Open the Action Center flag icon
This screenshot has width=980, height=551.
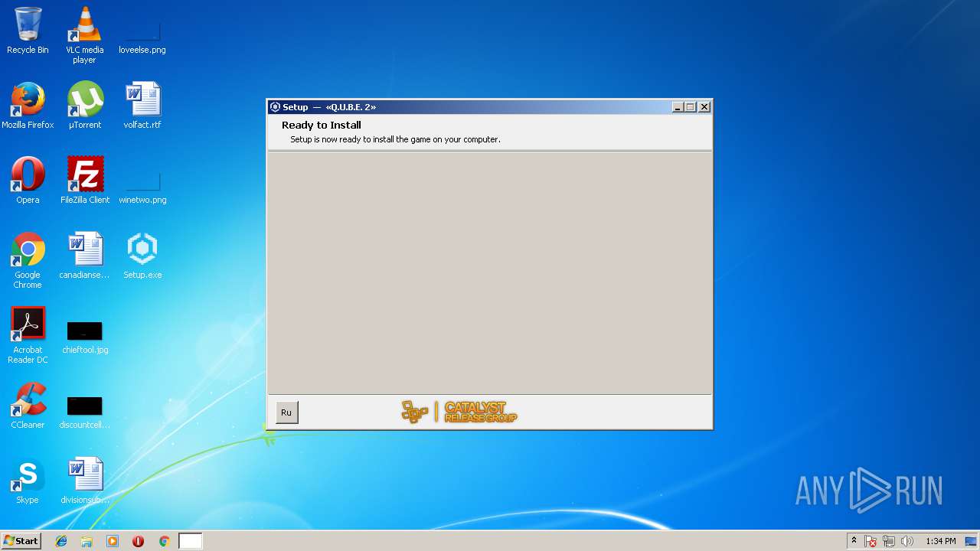[871, 541]
